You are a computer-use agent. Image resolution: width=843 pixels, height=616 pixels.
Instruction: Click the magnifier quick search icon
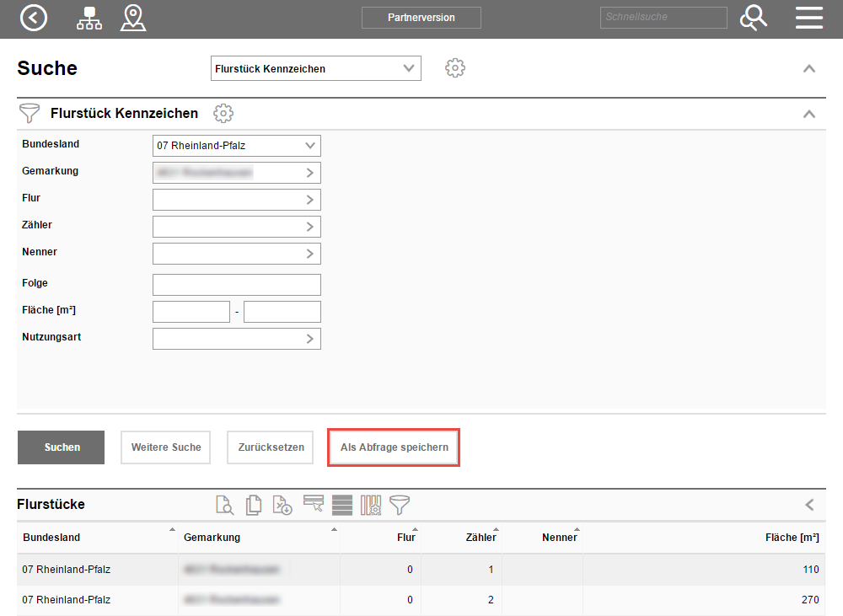pyautogui.click(x=753, y=18)
